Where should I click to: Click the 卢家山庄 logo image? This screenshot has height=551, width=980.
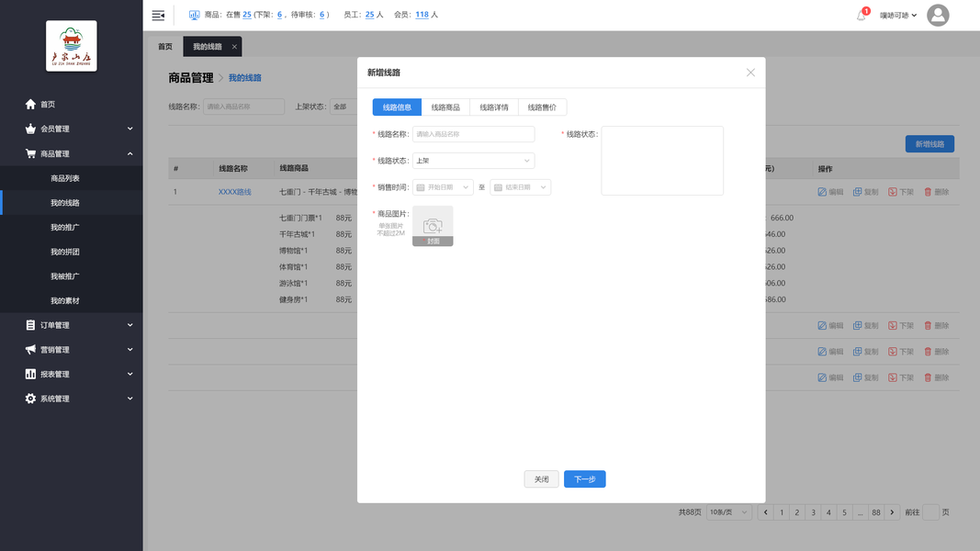pyautogui.click(x=72, y=46)
